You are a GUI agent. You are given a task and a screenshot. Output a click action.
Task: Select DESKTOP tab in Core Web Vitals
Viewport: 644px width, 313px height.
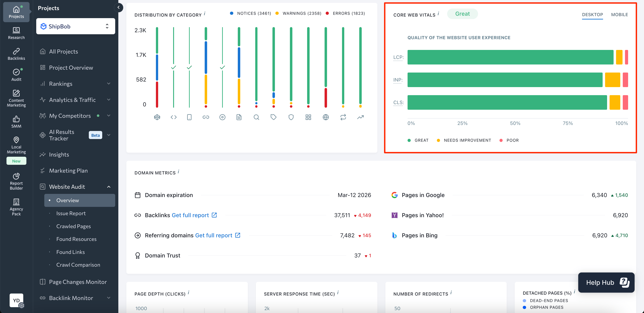(x=592, y=14)
